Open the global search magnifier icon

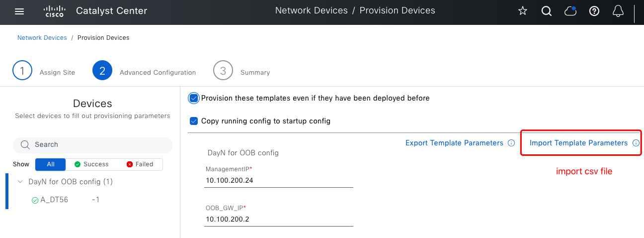(547, 11)
